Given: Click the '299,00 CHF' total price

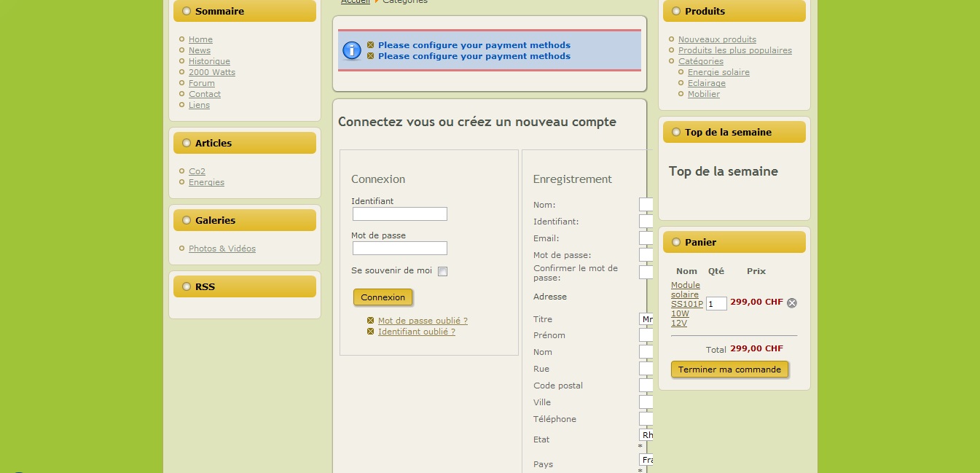Looking at the screenshot, I should (756, 349).
